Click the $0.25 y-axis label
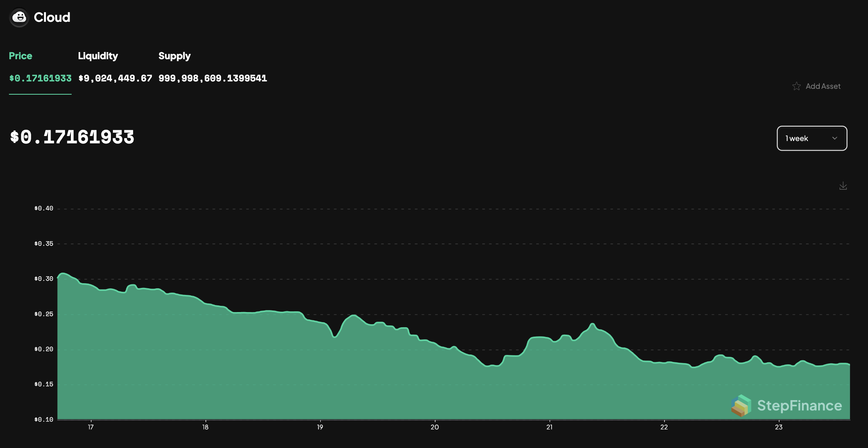The height and width of the screenshot is (448, 868). pos(44,314)
